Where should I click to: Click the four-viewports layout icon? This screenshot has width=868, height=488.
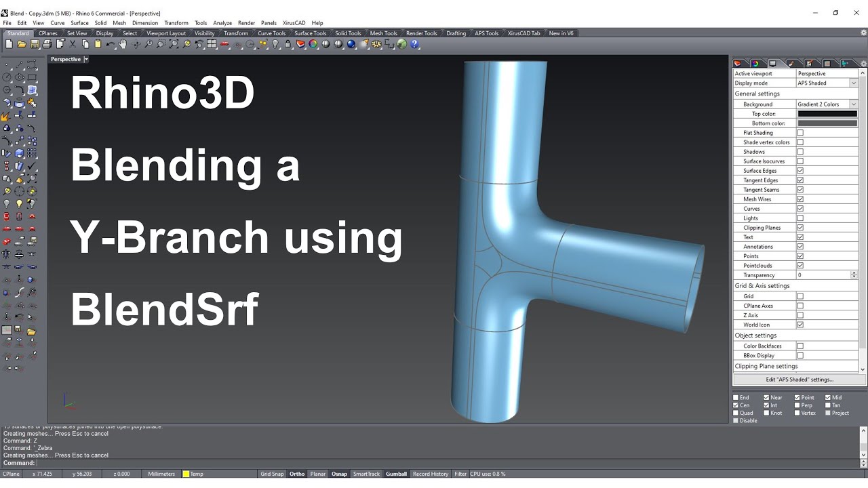(212, 44)
